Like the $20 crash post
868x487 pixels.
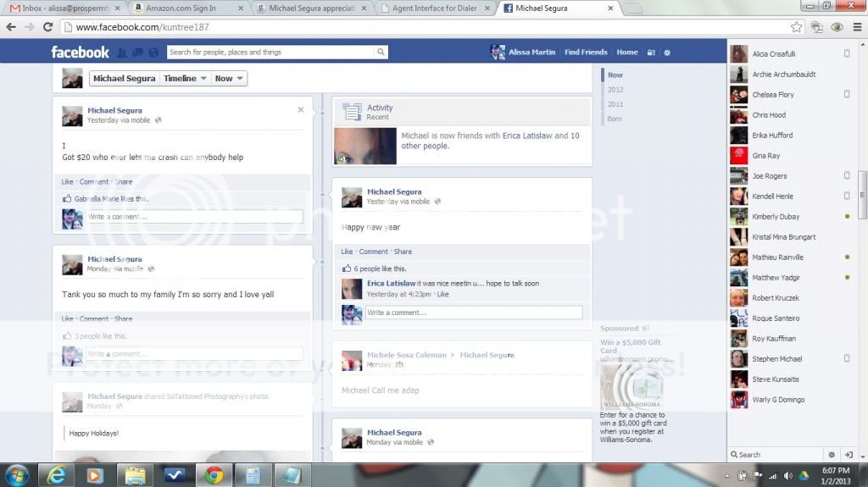pos(67,181)
